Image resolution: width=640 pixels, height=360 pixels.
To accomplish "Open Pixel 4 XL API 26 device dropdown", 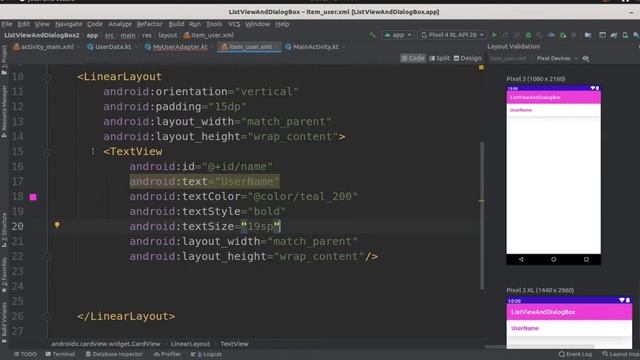I will (452, 35).
